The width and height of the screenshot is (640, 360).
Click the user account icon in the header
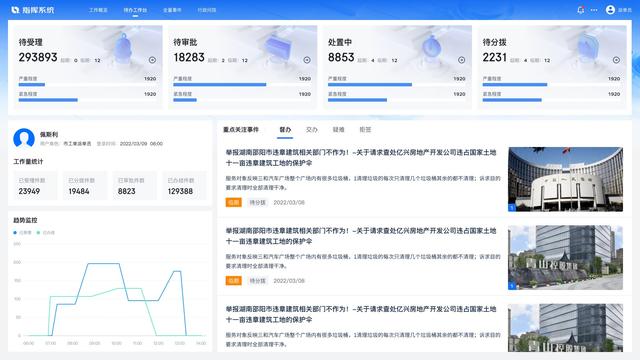pyautogui.click(x=610, y=10)
